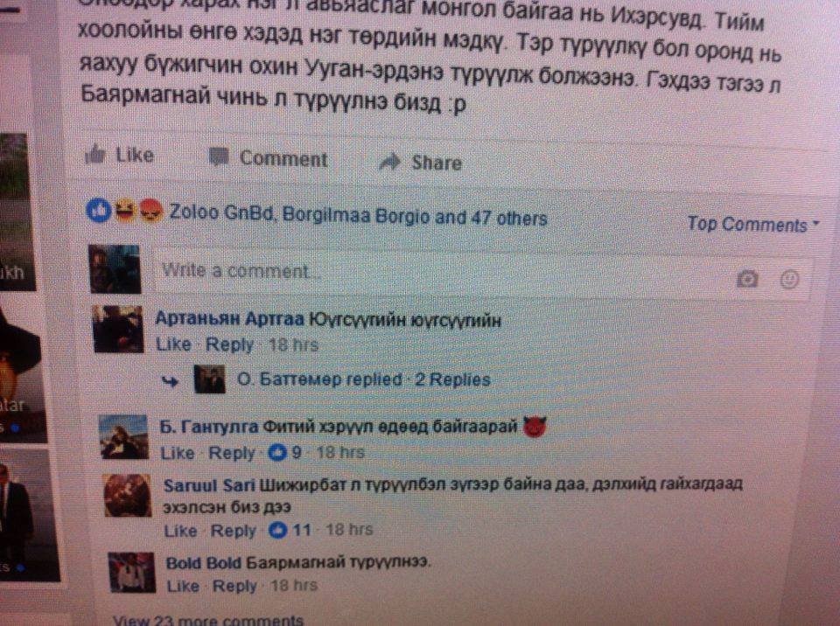Reply to Bold Bold's comment
840x626 pixels.
[234, 586]
